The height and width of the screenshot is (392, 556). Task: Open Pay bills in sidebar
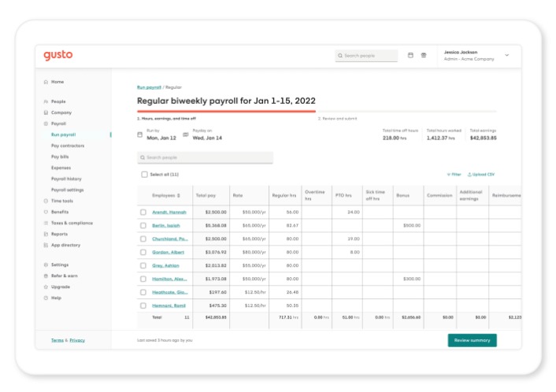[x=60, y=157]
